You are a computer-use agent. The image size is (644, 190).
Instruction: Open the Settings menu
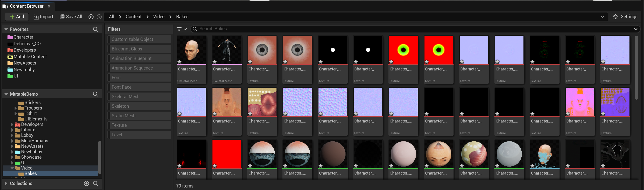625,17
